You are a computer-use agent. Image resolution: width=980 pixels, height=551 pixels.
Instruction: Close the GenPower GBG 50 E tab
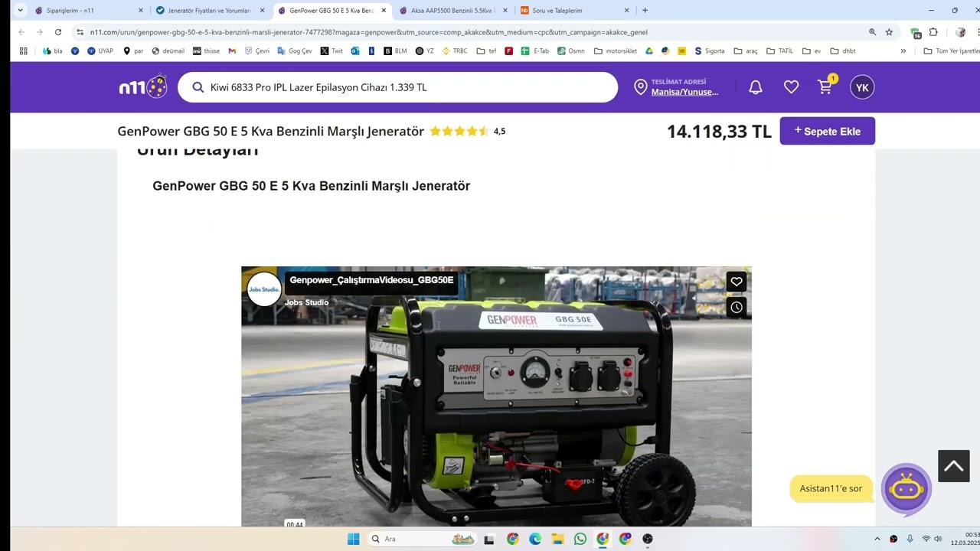point(384,11)
